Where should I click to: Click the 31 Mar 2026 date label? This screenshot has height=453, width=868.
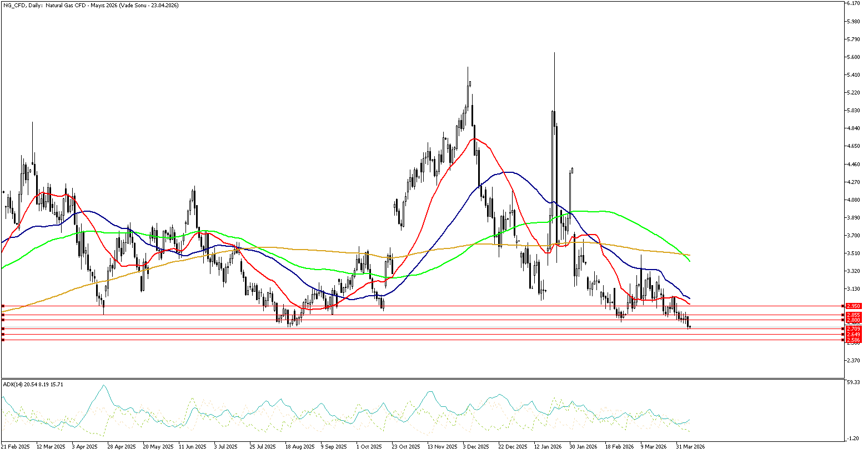[690, 446]
